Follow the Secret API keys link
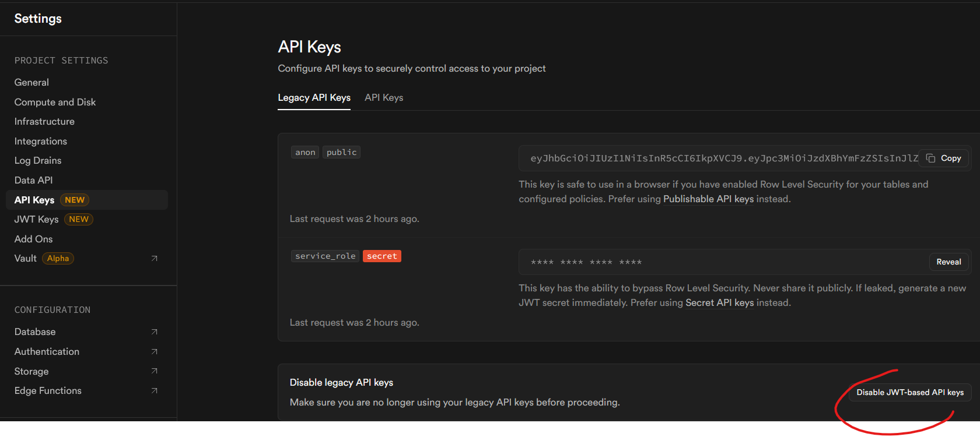This screenshot has height=437, width=980. [720, 302]
